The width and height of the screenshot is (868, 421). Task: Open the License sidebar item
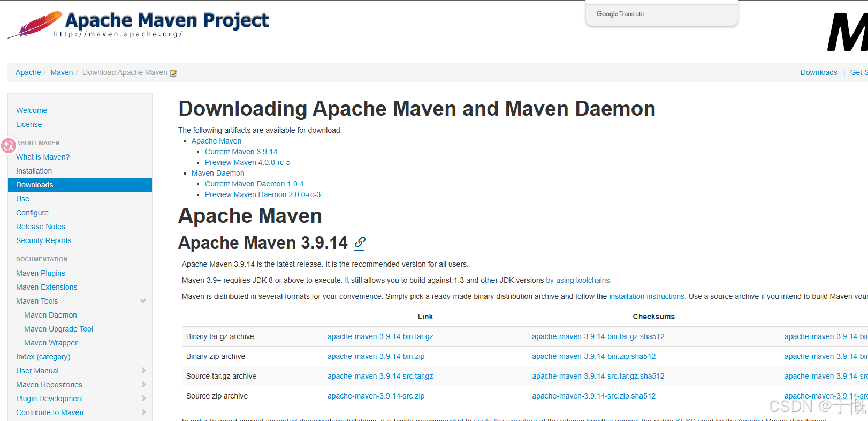coord(29,124)
